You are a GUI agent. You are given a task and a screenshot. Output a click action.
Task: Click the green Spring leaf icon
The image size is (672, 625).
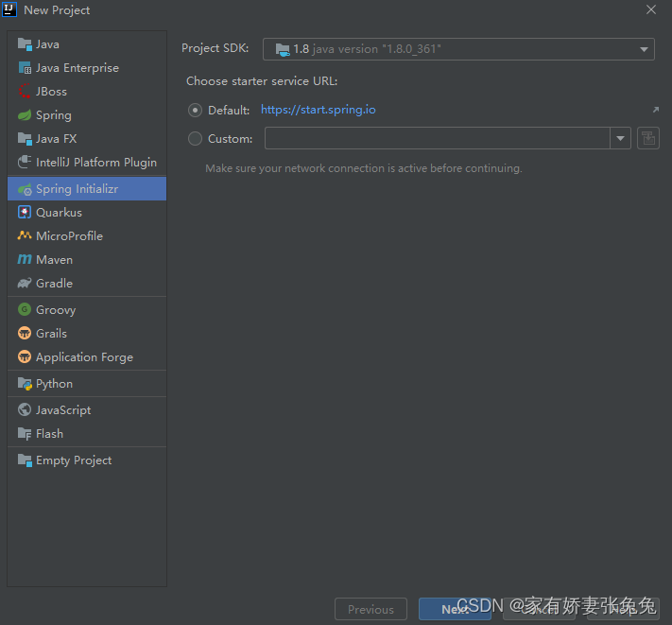tap(25, 115)
